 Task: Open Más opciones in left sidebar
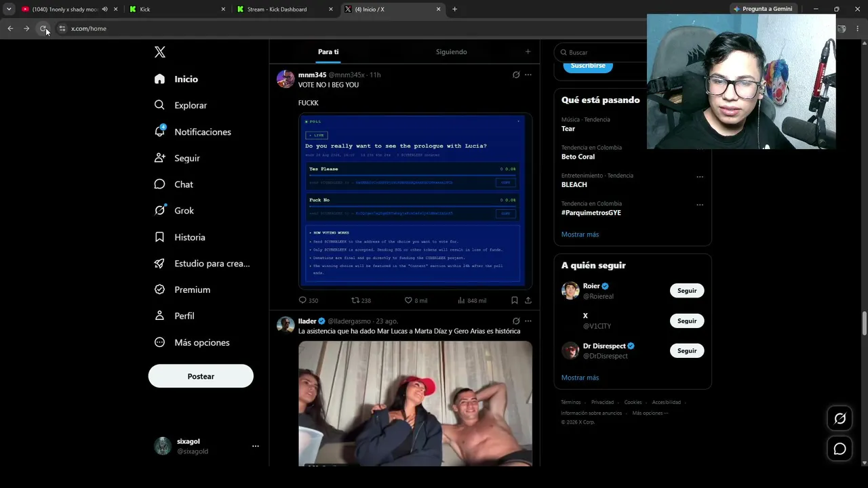[192, 342]
